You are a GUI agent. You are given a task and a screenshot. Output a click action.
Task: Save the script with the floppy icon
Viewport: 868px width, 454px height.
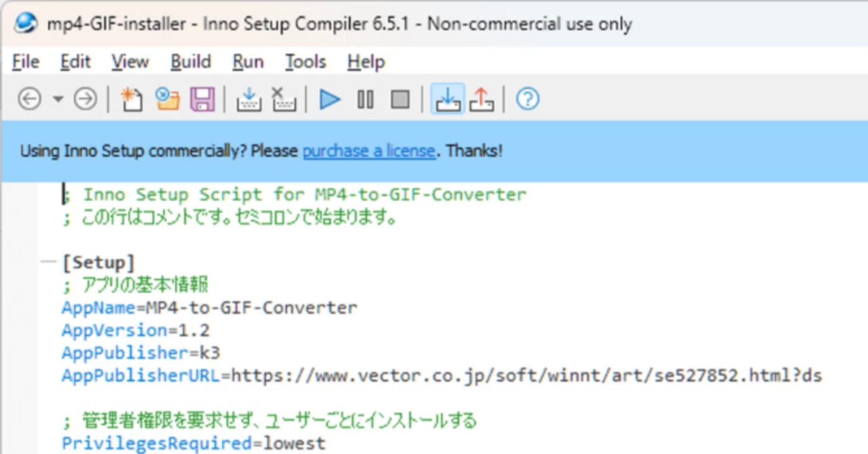(x=202, y=100)
